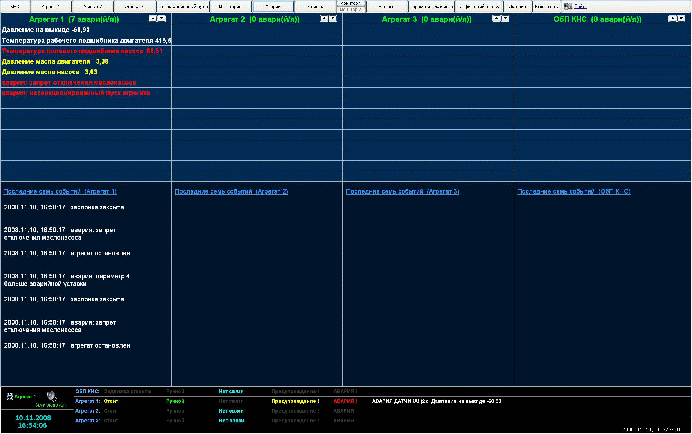Click the sensor failure message 'Давление на выходе' in status bar
The height and width of the screenshot is (434, 692).
[436, 401]
